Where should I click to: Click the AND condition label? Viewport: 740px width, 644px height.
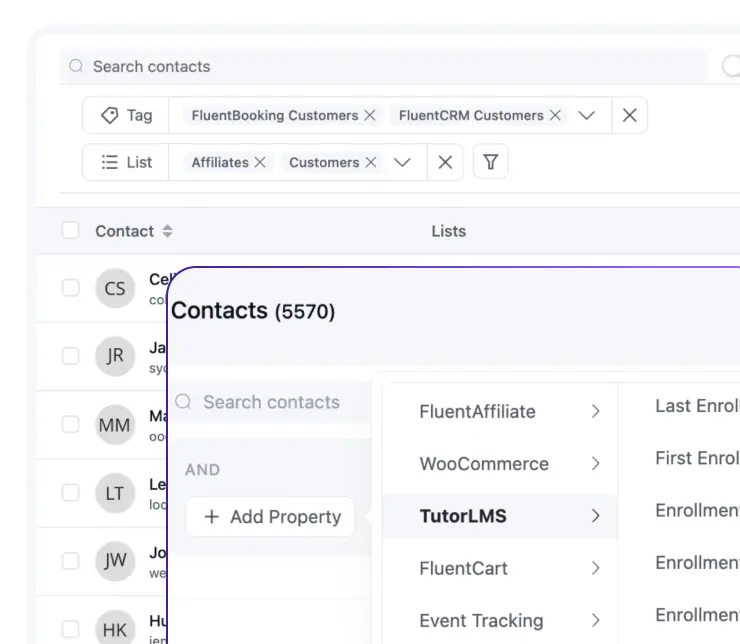(x=202, y=470)
